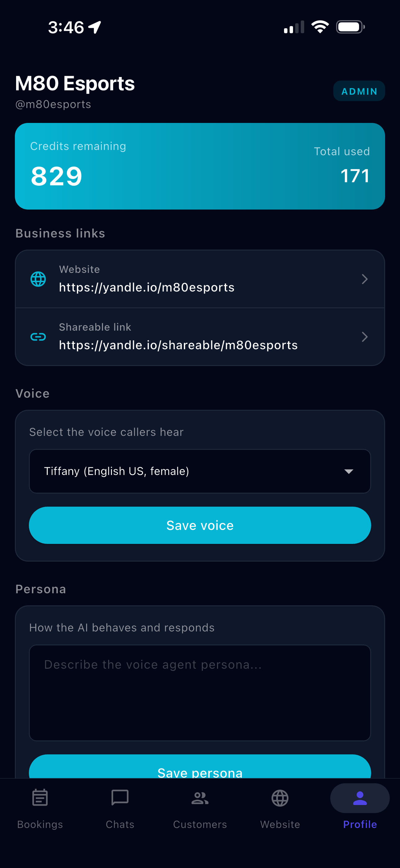
Task: Open https://yandle.io/m80esports website URL
Action: [146, 287]
